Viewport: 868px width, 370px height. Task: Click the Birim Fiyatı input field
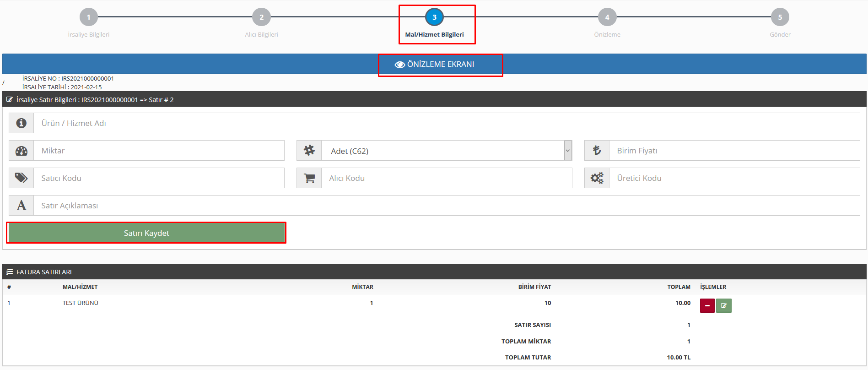click(734, 151)
